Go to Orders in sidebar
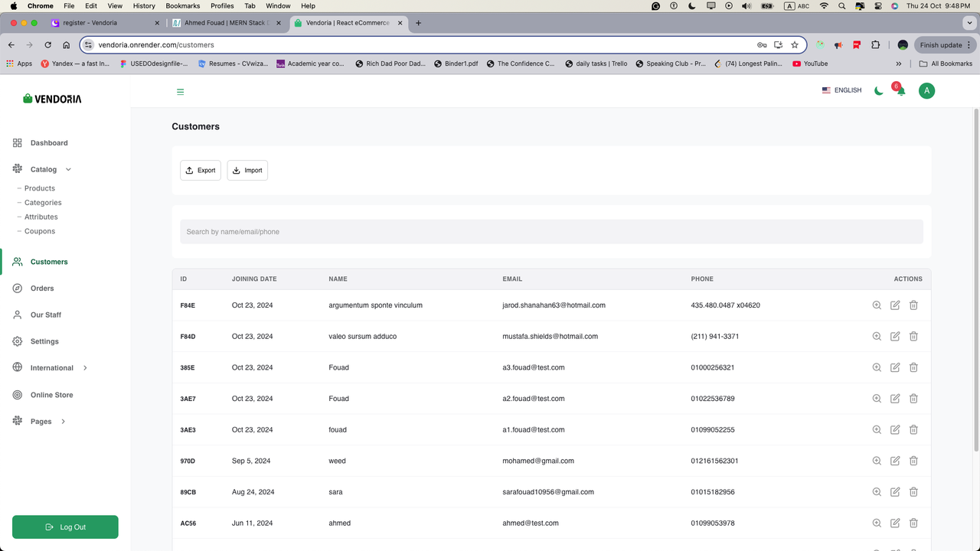This screenshot has height=551, width=980. coord(42,289)
